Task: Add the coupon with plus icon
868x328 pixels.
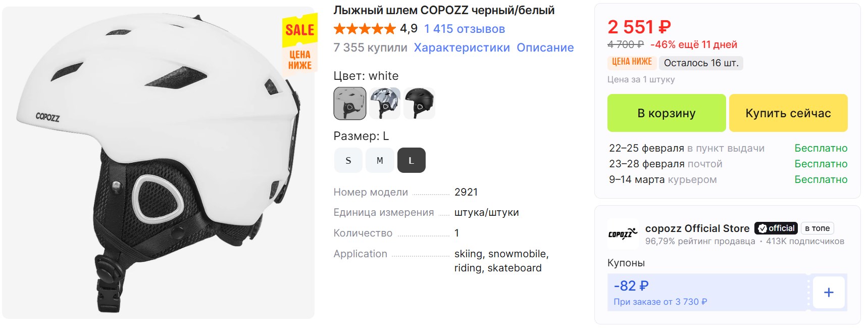Action: [x=829, y=292]
